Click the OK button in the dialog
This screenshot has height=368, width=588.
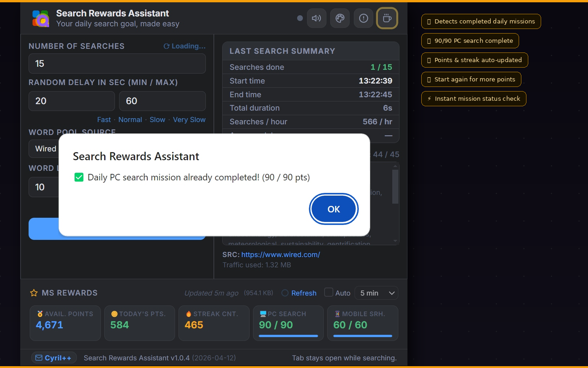334,209
